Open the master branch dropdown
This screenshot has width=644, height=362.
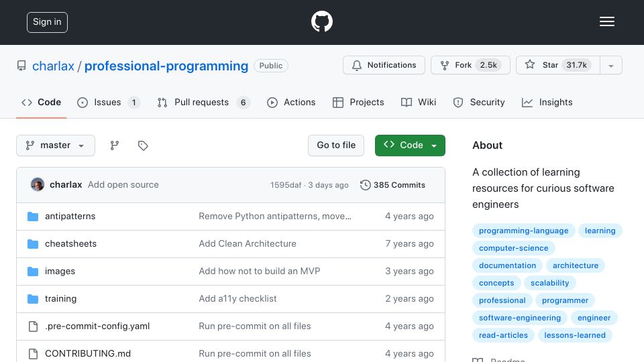(x=56, y=145)
